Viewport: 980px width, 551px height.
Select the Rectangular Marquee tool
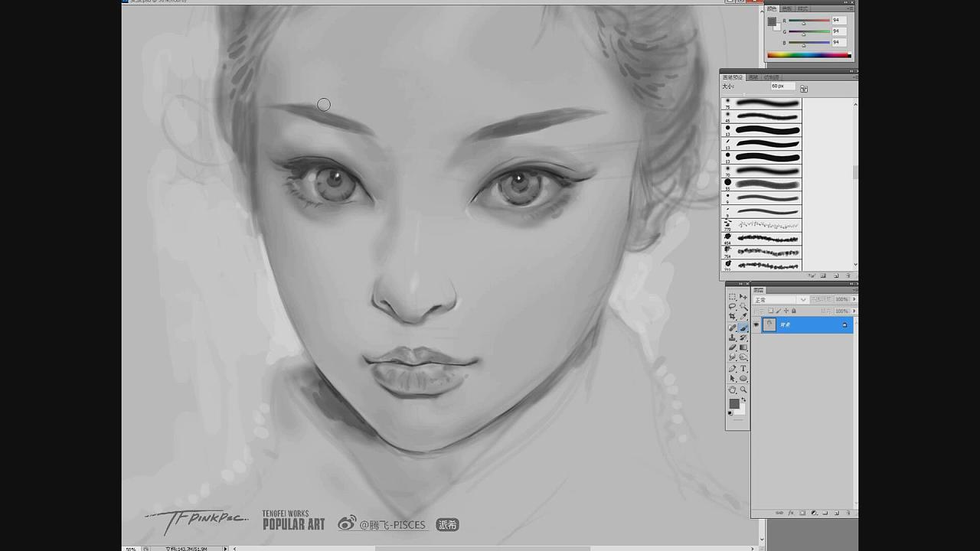point(733,297)
